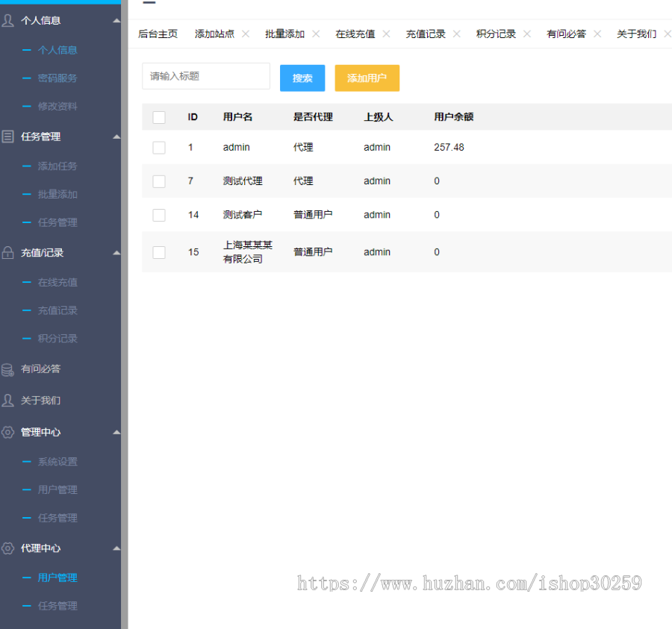Viewport: 672px width, 629px height.
Task: Switch to the 添加站点 tab
Action: (x=214, y=34)
